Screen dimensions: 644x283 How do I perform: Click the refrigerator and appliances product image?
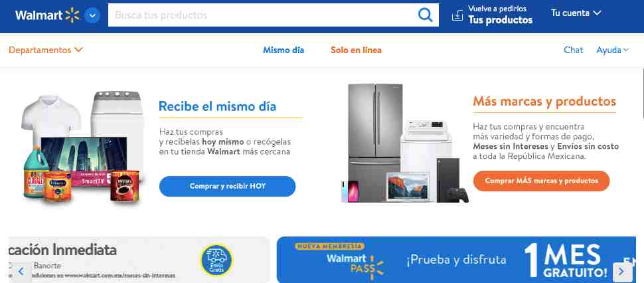(x=406, y=143)
